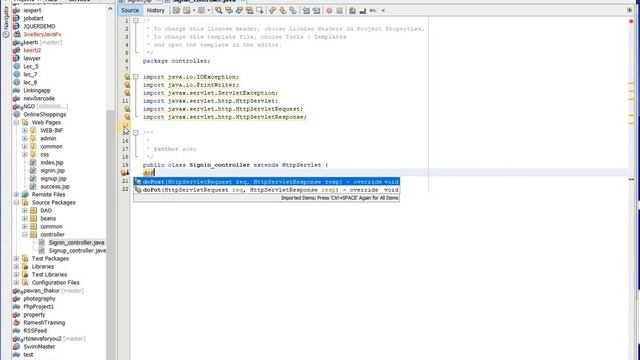
Task: Click the error glyph on line 20
Action: 125,173
